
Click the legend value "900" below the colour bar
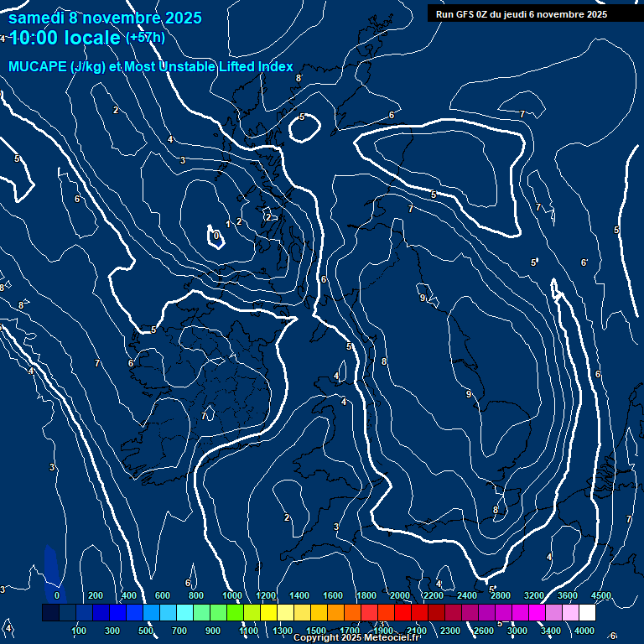(213, 631)
